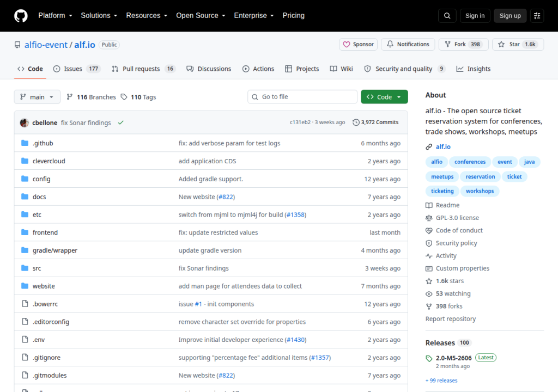Click the .github folder icon
Image resolution: width=558 pixels, height=392 pixels.
[25, 143]
